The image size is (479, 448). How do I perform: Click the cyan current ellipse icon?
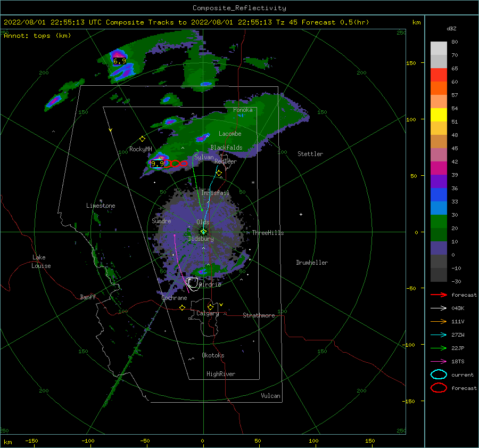(x=439, y=374)
